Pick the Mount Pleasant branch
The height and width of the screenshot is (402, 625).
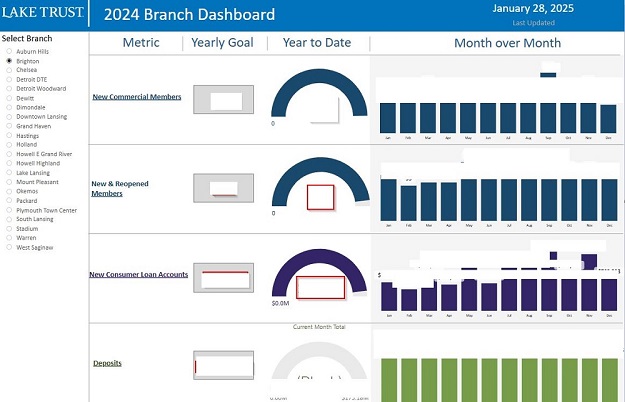coord(9,182)
